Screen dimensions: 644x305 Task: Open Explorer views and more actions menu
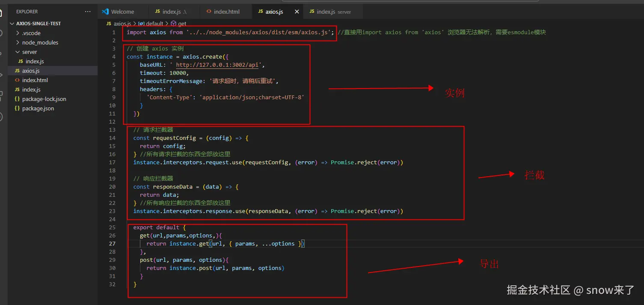click(x=88, y=12)
